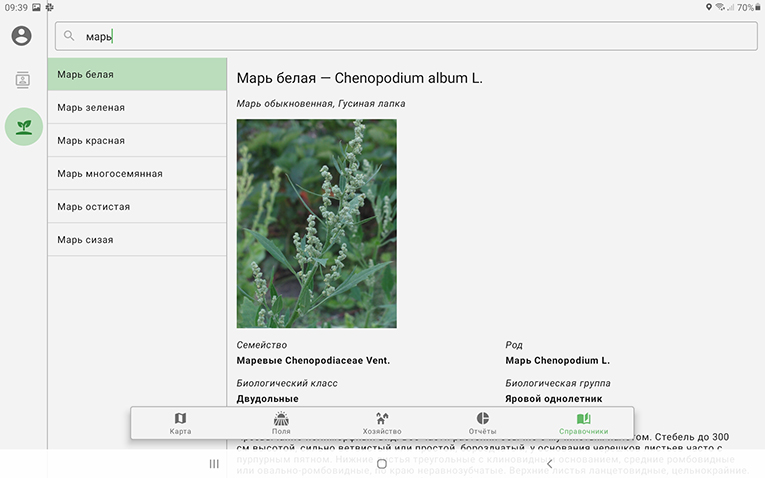This screenshot has width=765, height=478.
Task: Click the Род label
Action: click(514, 345)
